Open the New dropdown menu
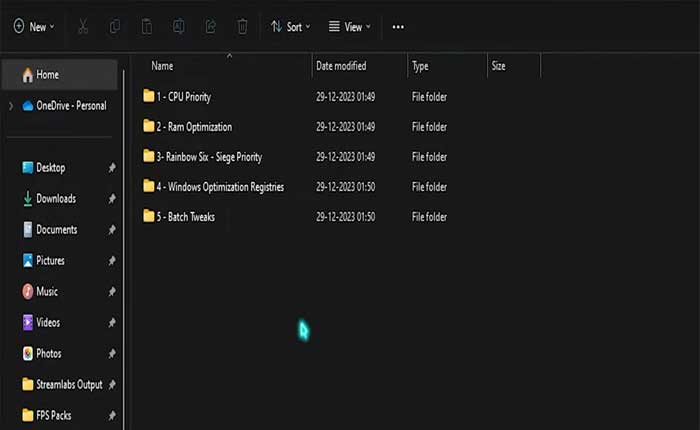The image size is (700, 430). click(34, 27)
